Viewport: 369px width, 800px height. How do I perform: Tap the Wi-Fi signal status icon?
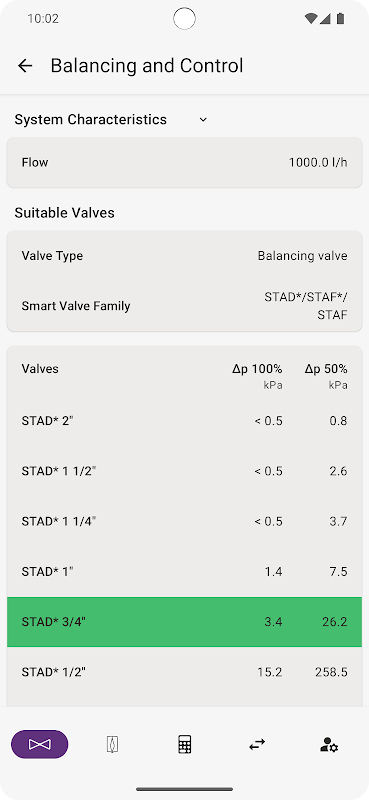pos(310,19)
